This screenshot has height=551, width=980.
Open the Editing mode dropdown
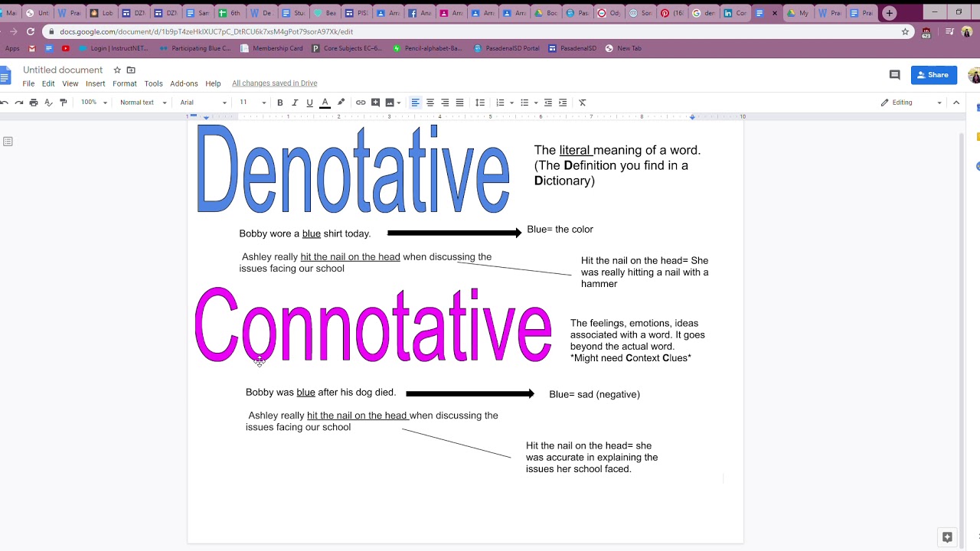(x=911, y=103)
